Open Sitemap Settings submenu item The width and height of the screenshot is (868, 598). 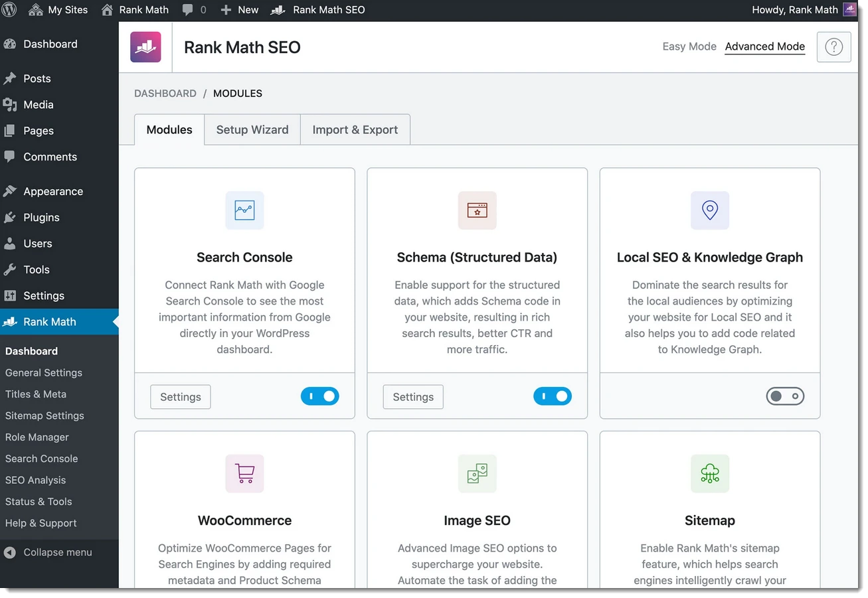(x=44, y=415)
